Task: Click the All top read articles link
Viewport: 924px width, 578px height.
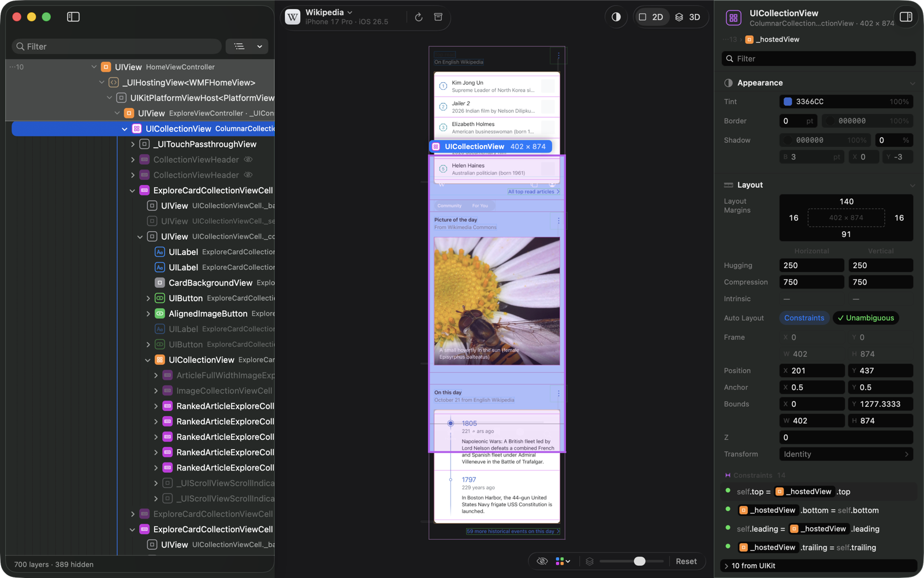Action: [534, 192]
